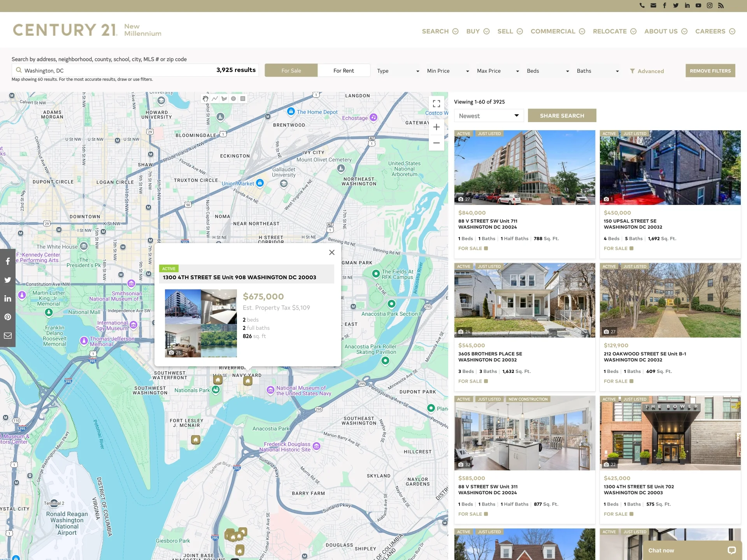Click the email envelope icon in top bar
Screen dimensions: 747x560
(x=653, y=5)
